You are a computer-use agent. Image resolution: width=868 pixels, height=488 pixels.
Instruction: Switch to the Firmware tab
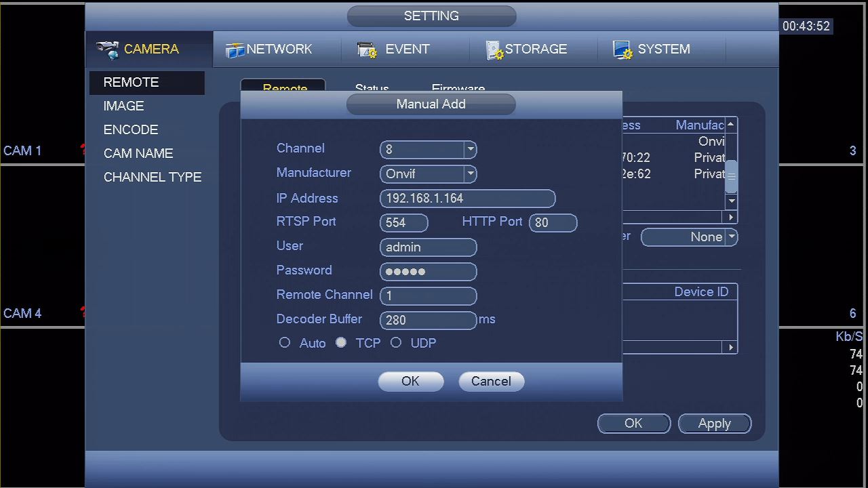[x=458, y=89]
